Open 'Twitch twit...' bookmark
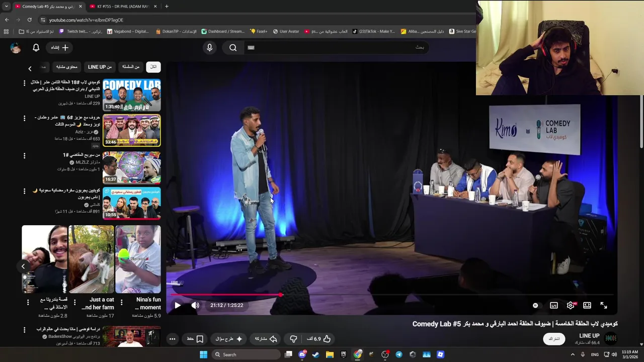The height and width of the screenshot is (362, 644). click(x=81, y=31)
